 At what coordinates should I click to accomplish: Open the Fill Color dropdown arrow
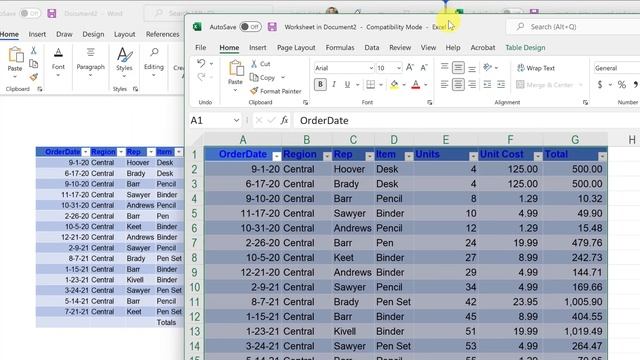[404, 85]
